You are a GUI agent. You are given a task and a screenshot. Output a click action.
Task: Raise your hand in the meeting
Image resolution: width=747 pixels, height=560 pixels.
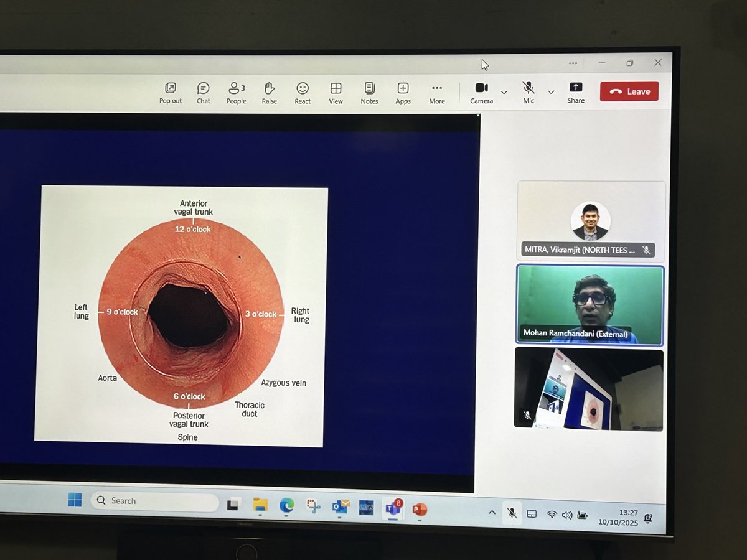(x=269, y=93)
